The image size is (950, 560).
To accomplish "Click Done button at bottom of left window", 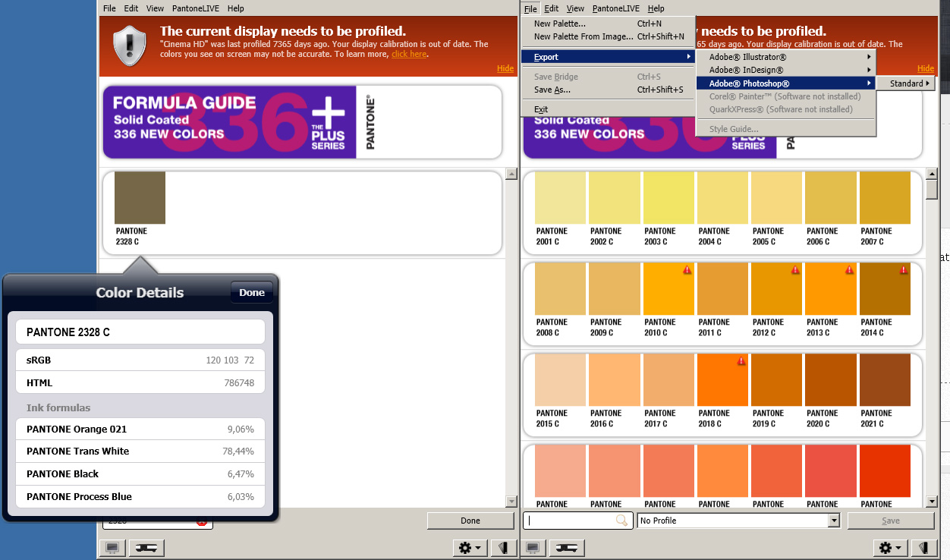I will coord(470,521).
